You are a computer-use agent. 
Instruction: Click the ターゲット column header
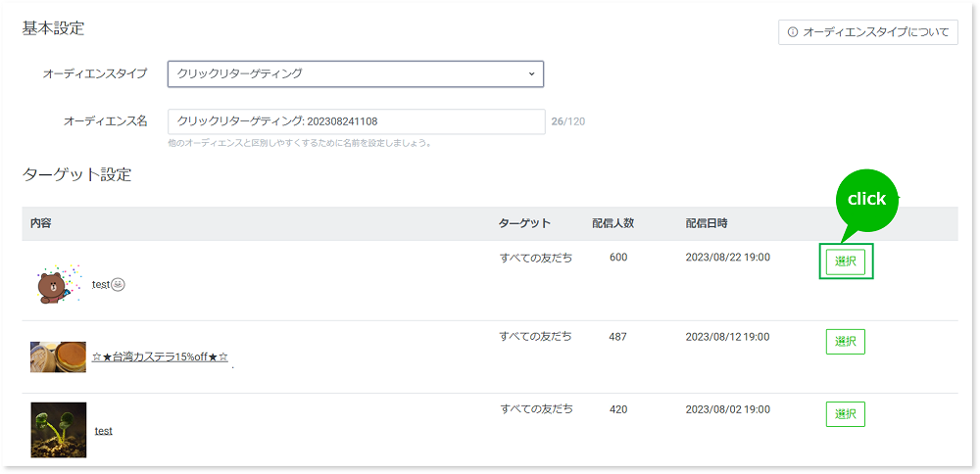(524, 223)
